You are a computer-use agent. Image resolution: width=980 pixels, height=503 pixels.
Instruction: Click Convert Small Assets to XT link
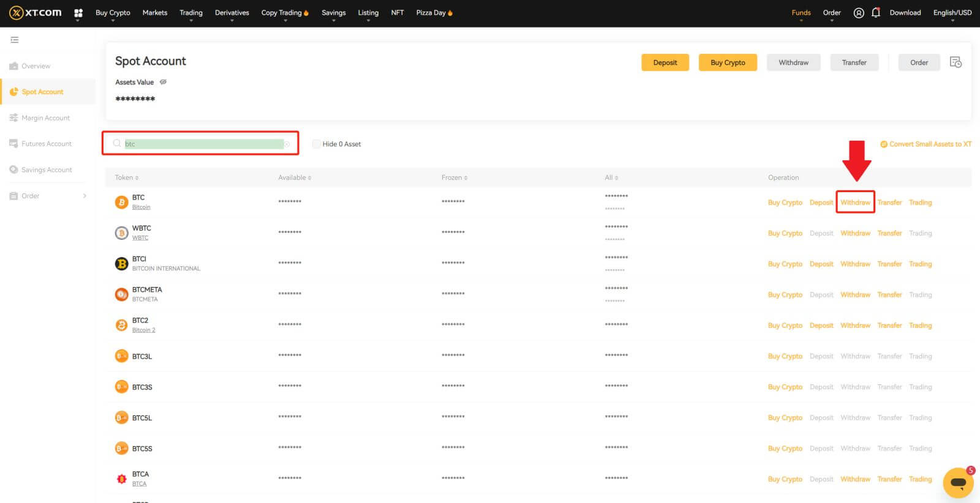(930, 144)
